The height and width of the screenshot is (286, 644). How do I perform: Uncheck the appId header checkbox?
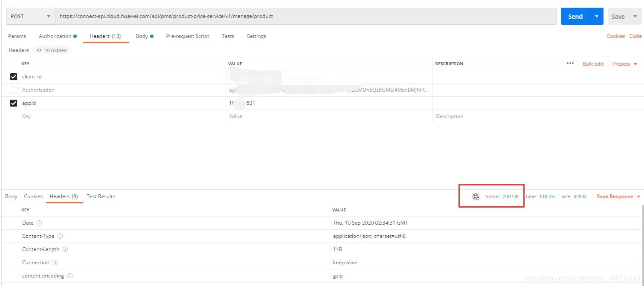pos(14,103)
